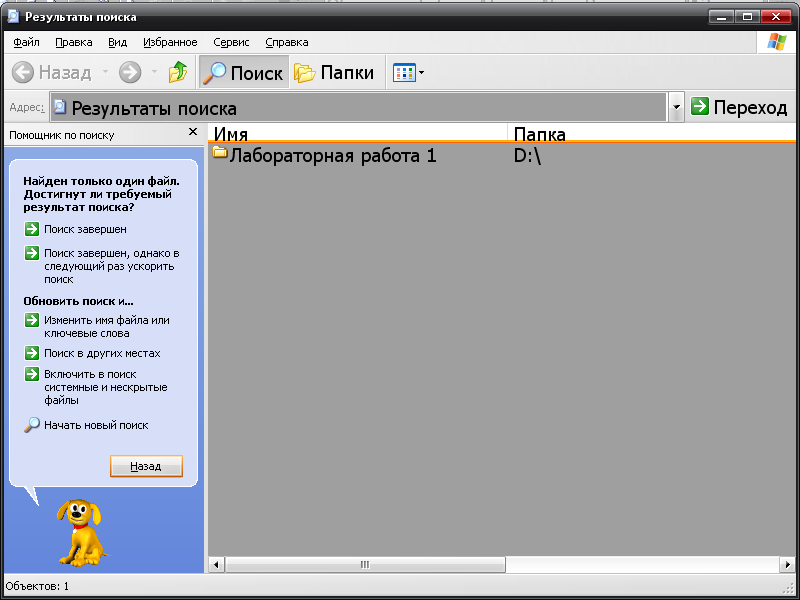Click the Лабораторная работа 1 folder icon
800x600 pixels.
pos(219,152)
